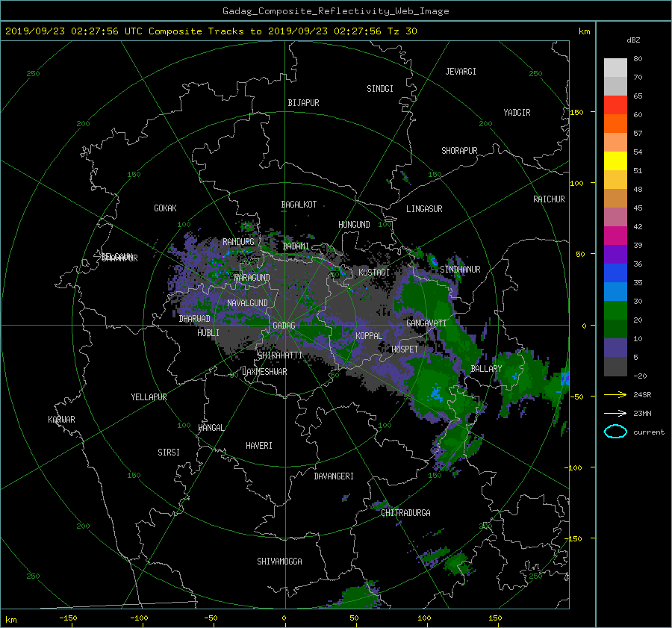Click the HUBLI city label

click(x=208, y=333)
